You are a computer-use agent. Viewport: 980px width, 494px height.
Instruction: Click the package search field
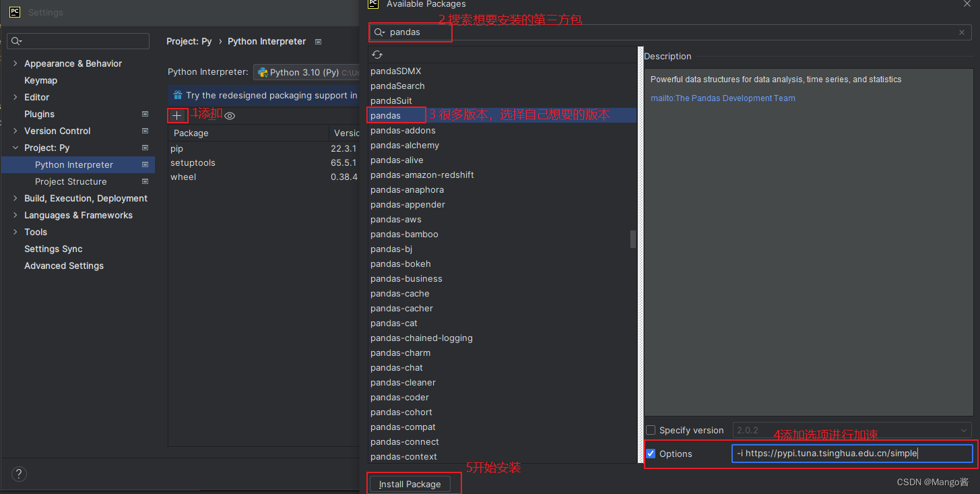pyautogui.click(x=671, y=32)
